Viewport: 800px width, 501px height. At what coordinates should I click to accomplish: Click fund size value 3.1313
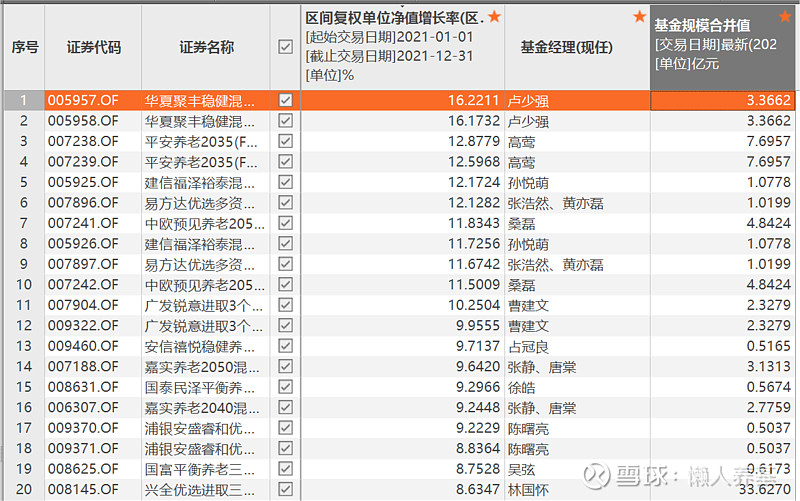[x=769, y=366]
